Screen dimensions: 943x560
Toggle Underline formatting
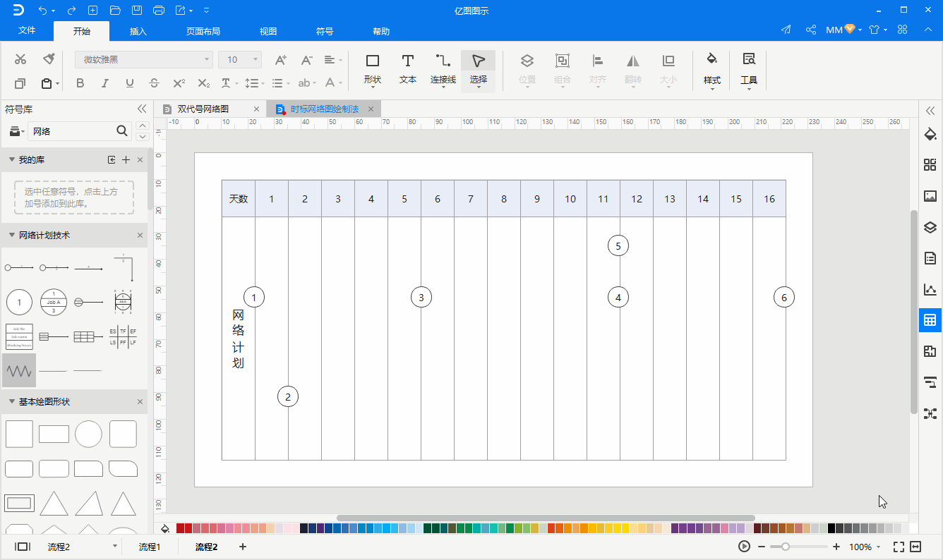tap(130, 83)
